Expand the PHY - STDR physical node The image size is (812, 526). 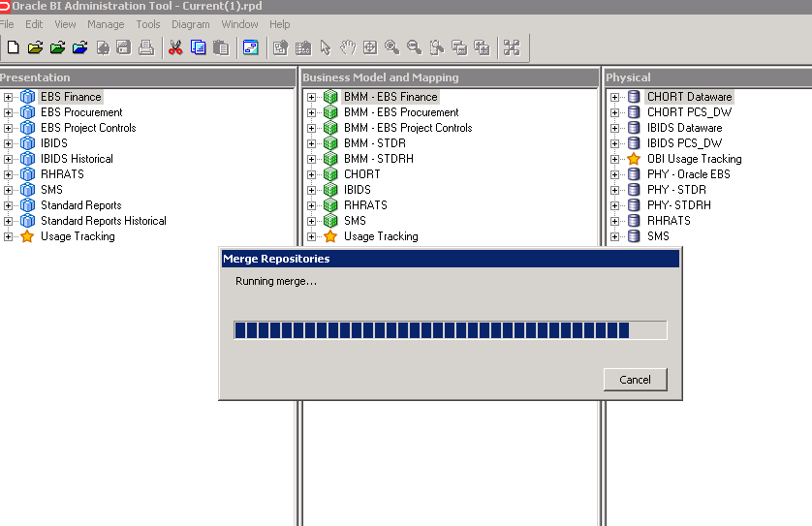pyautogui.click(x=614, y=190)
